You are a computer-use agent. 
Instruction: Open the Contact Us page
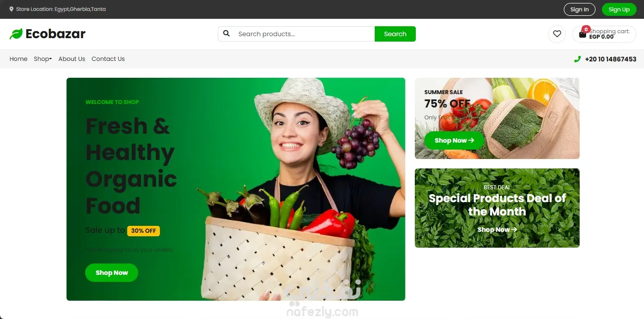pos(108,59)
